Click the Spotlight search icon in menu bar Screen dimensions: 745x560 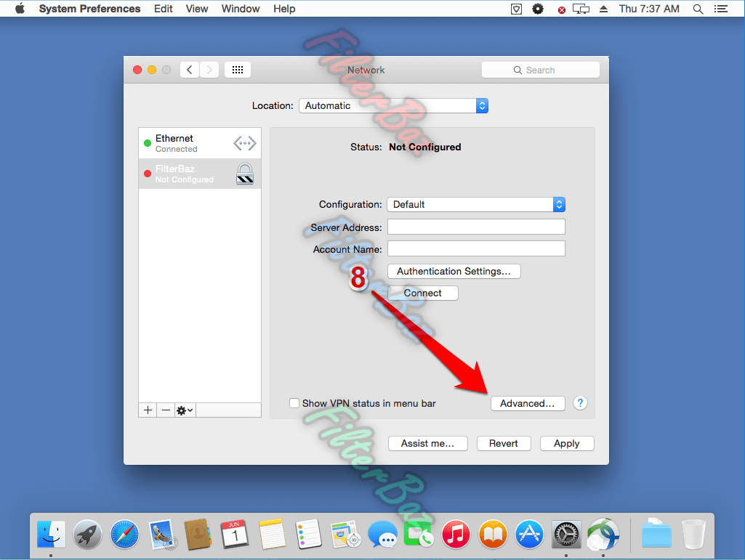(698, 9)
